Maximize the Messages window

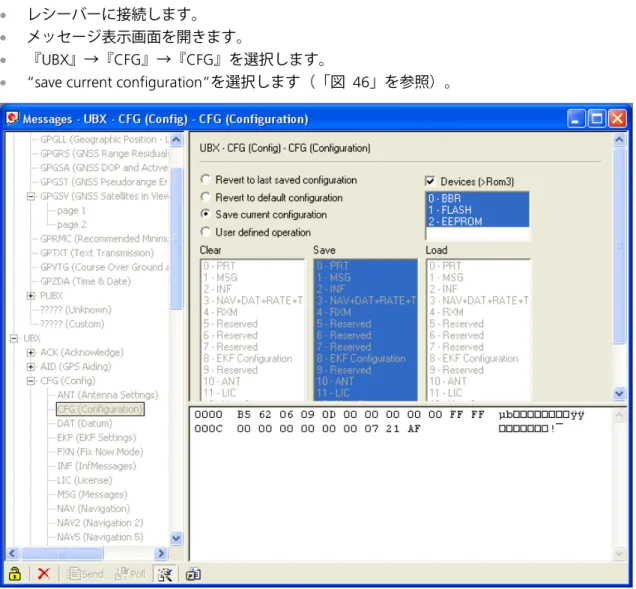[x=597, y=119]
